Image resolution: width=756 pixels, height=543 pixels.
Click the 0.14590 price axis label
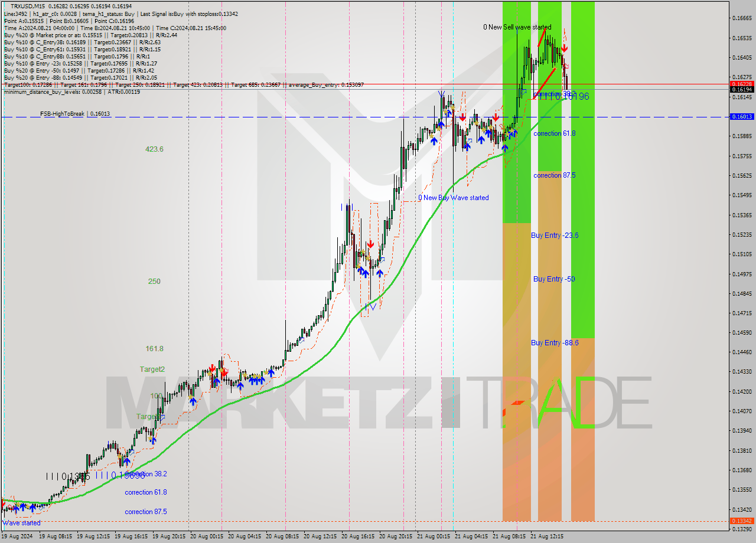coord(742,332)
